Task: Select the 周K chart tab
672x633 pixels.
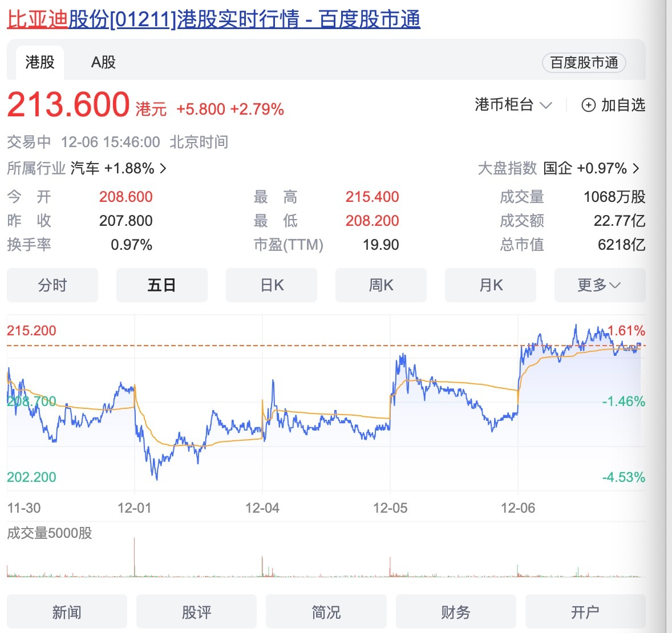Action: (x=381, y=285)
